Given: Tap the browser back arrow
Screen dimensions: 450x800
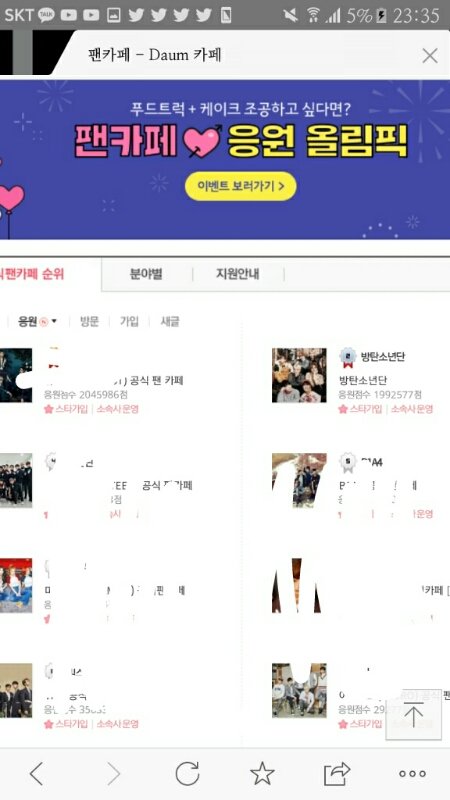Looking at the screenshot, I should tap(37, 774).
